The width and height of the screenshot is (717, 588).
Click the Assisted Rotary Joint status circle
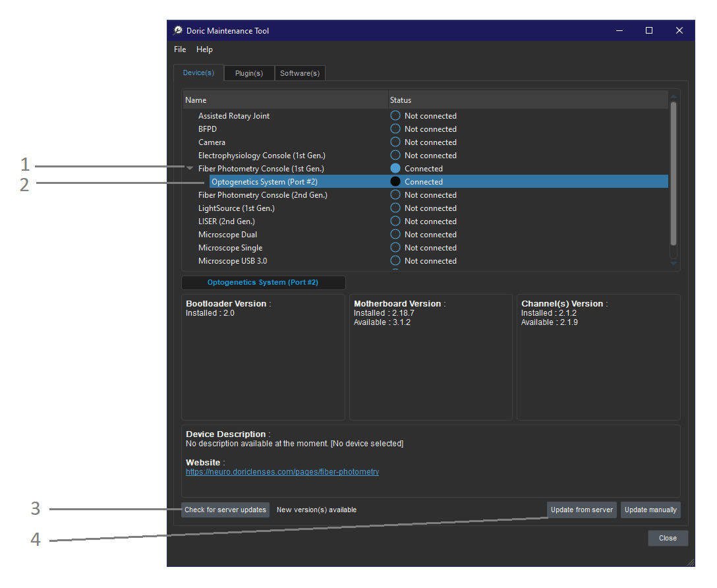[x=395, y=115]
